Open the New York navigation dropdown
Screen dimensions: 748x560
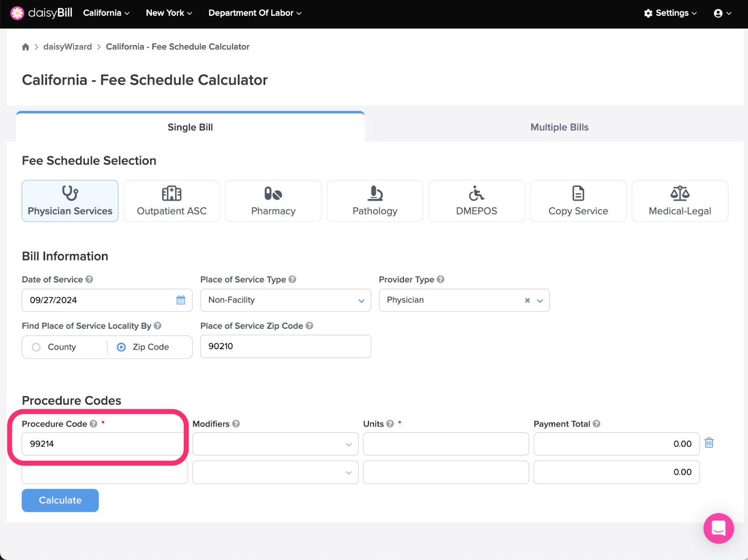pos(169,13)
